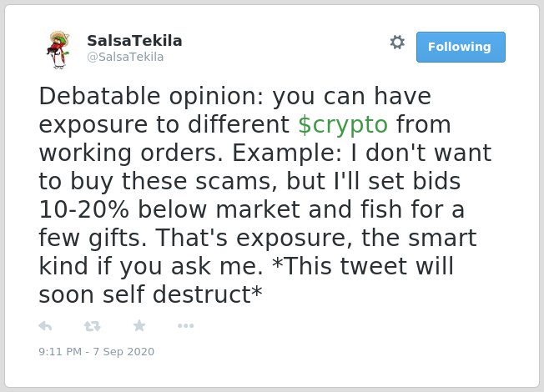
Task: Click the reply arrow icon
Action: (x=45, y=326)
